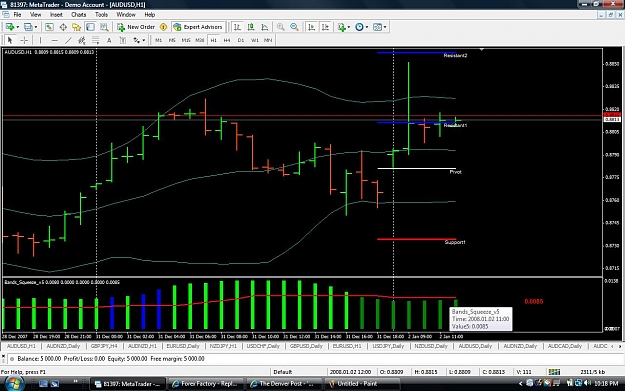Expand the templates dropdown arrow

coord(385,27)
